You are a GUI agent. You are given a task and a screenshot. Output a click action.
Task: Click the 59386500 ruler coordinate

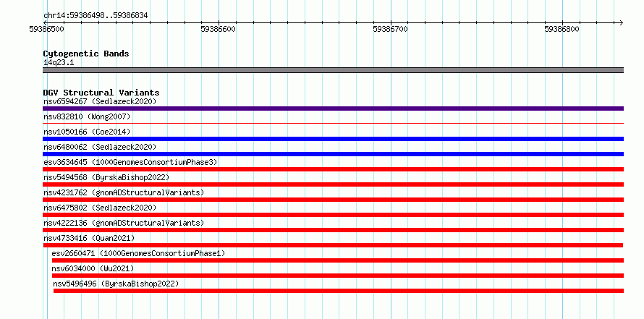(x=47, y=29)
